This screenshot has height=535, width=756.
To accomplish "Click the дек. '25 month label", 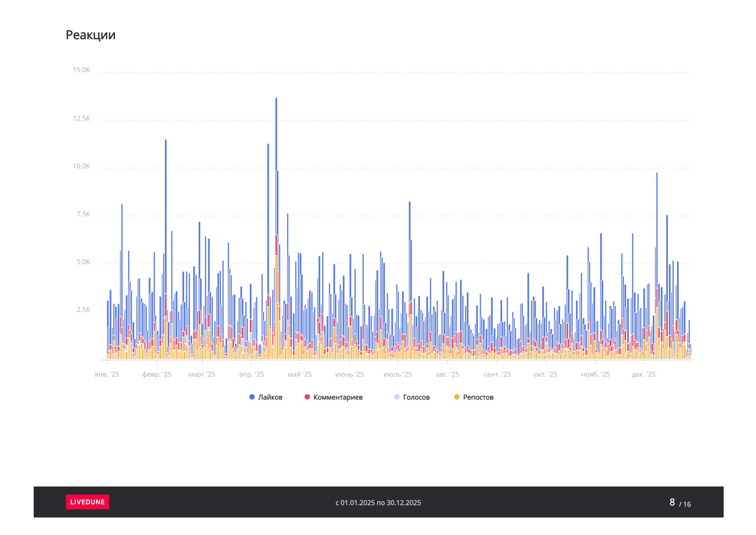I will tap(643, 375).
